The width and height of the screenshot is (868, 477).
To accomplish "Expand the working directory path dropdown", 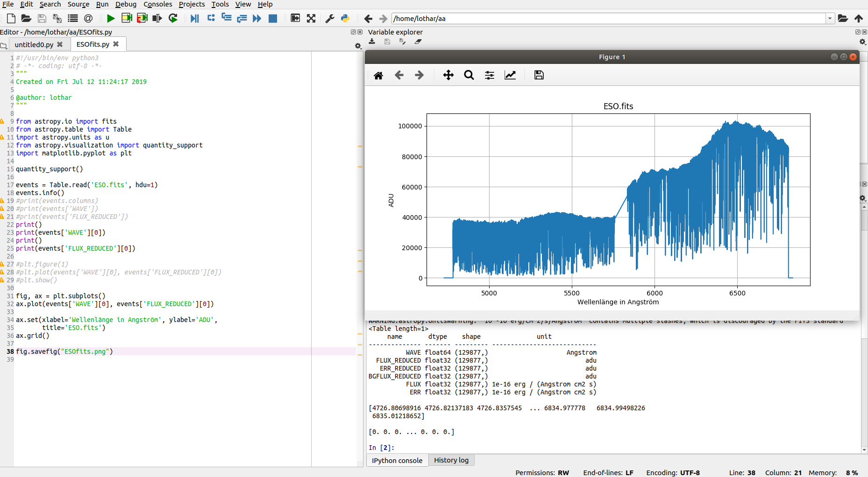I will [830, 19].
